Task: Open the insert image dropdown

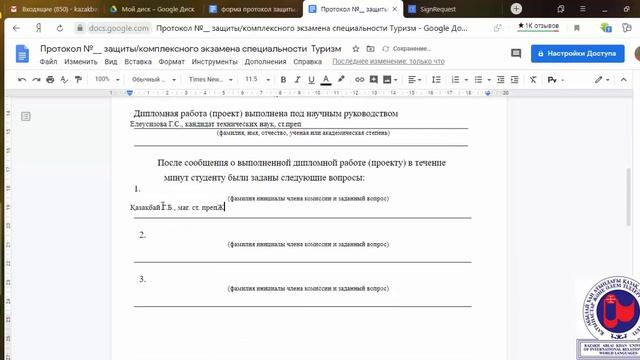Action: tap(390, 80)
